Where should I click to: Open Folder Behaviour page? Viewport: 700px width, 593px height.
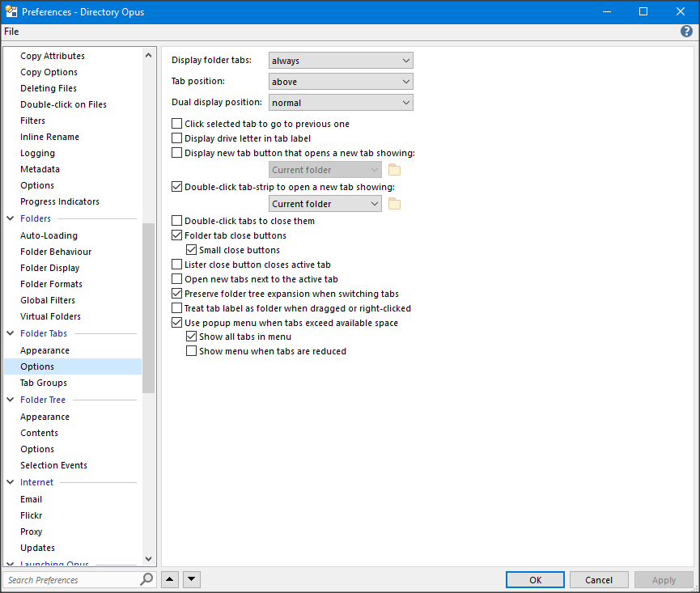(56, 252)
